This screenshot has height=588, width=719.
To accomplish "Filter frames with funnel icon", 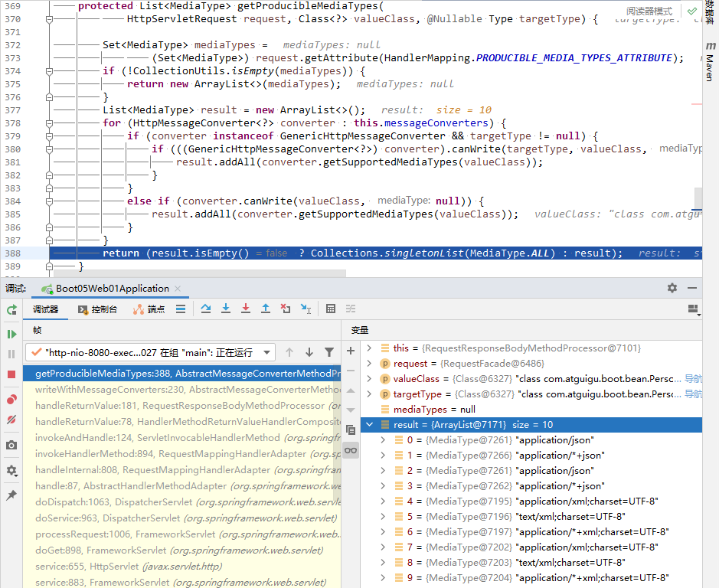I will pos(329,352).
